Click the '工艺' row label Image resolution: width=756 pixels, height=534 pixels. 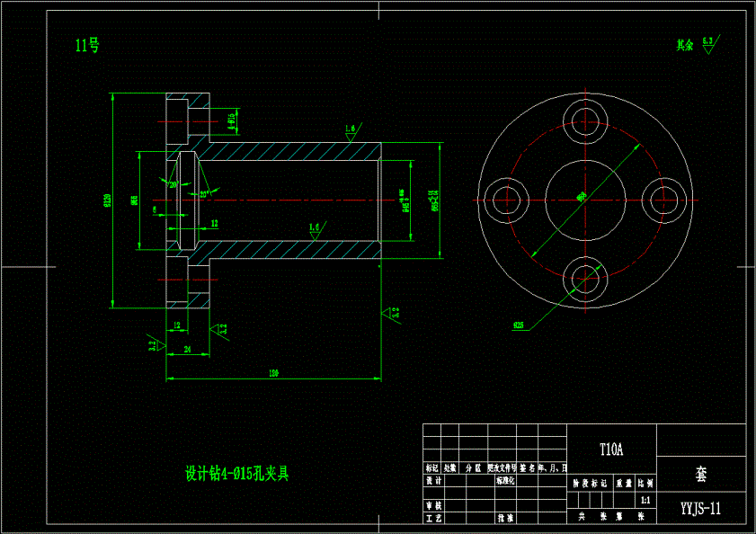pyautogui.click(x=433, y=518)
